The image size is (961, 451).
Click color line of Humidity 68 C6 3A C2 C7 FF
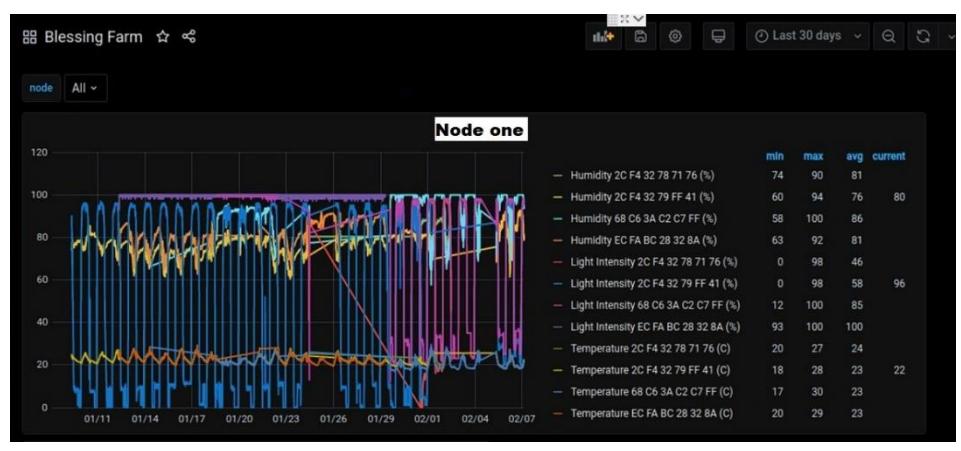tap(557, 219)
